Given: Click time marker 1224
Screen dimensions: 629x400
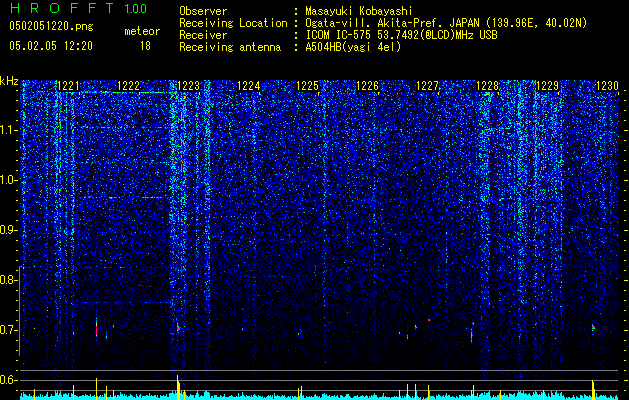Looking at the screenshot, I should 248,86.
